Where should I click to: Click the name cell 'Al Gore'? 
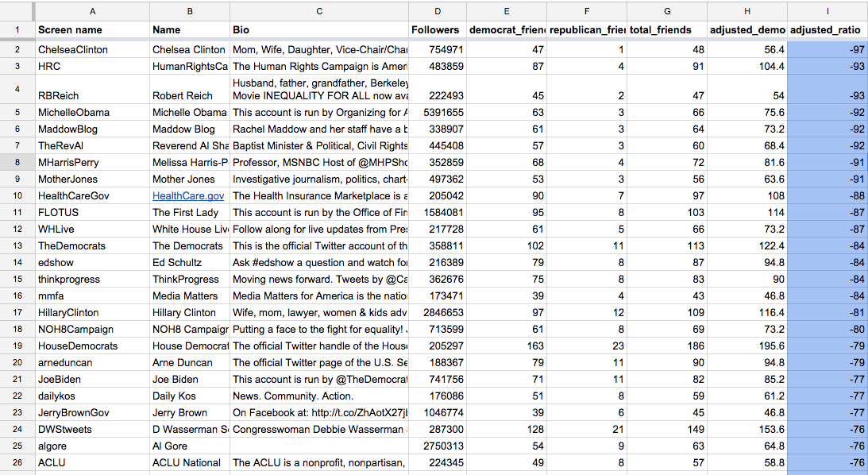pyautogui.click(x=190, y=446)
